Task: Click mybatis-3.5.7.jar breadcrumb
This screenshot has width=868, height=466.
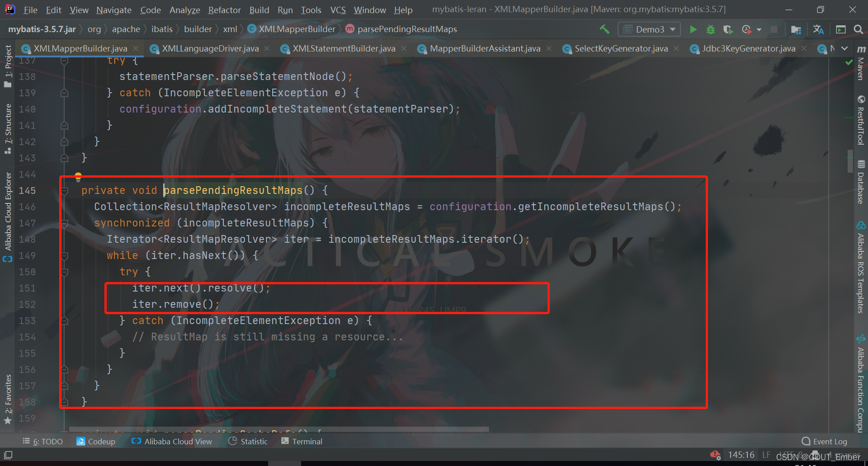Action: click(42, 29)
